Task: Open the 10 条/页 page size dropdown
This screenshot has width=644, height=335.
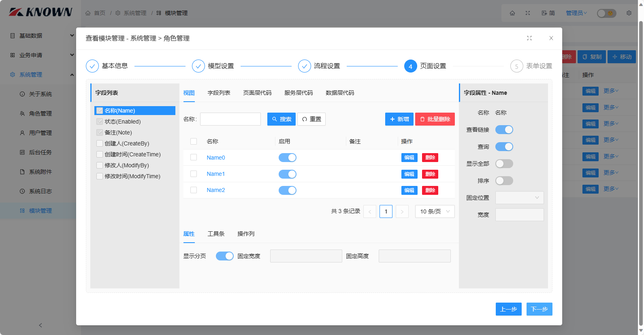Action: tap(435, 211)
